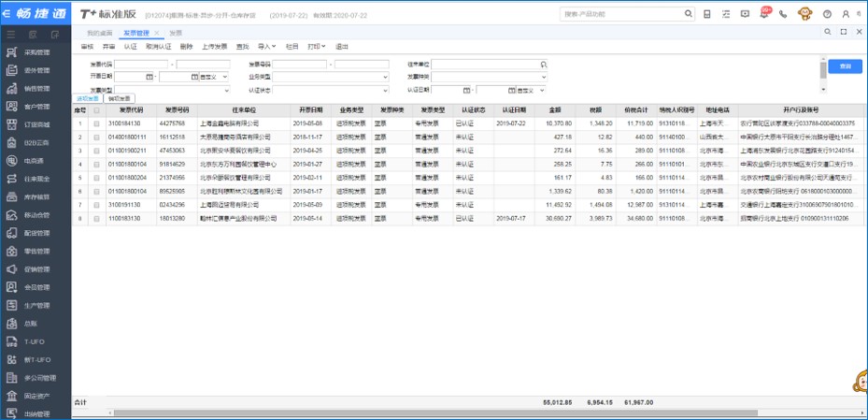The image size is (868, 420).
Task: Click the 认证 toolbar command
Action: coord(130,47)
